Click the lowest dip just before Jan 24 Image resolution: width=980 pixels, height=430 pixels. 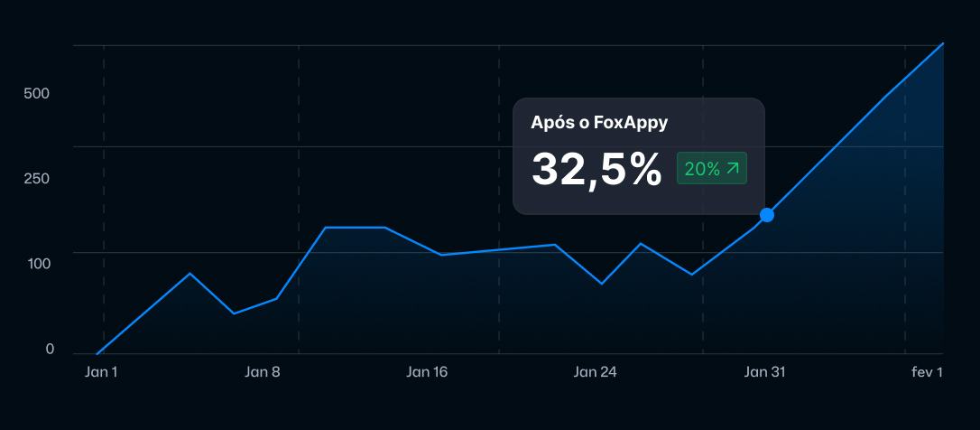click(602, 284)
